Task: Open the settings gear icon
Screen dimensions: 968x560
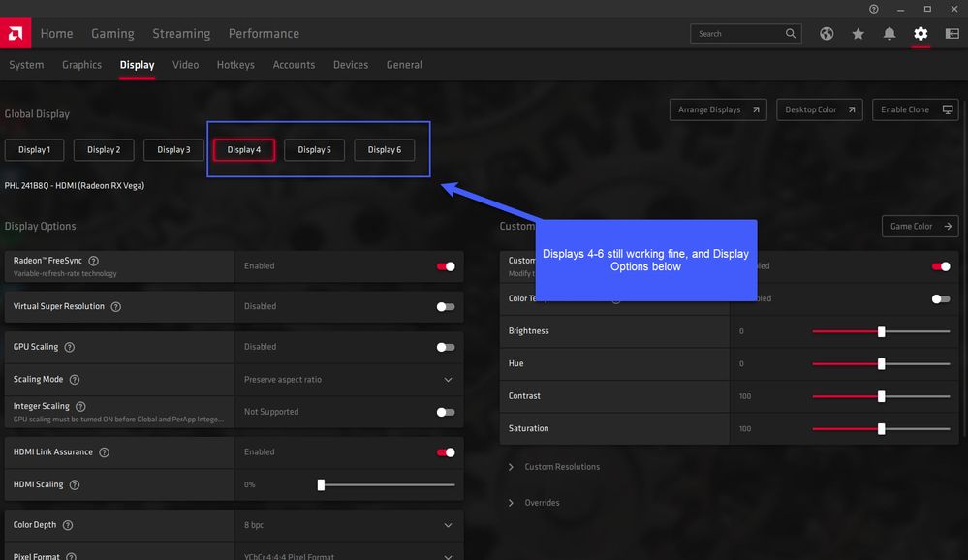Action: (x=921, y=33)
